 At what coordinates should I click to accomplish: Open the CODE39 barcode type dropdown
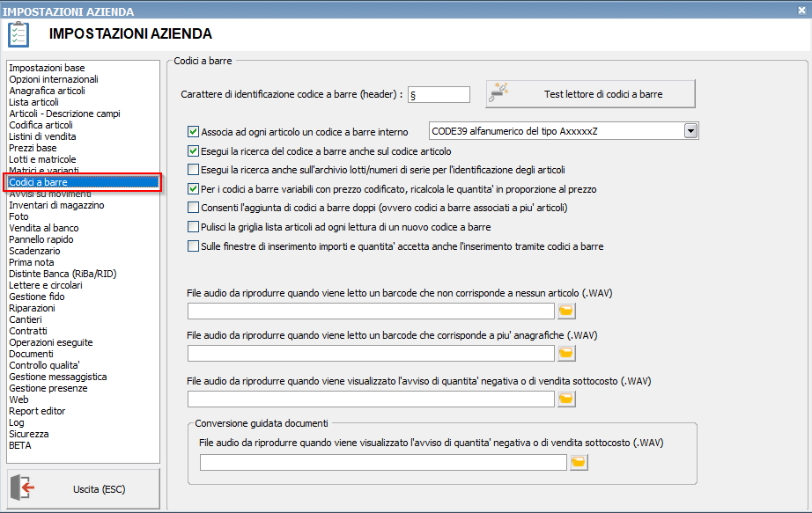(690, 131)
